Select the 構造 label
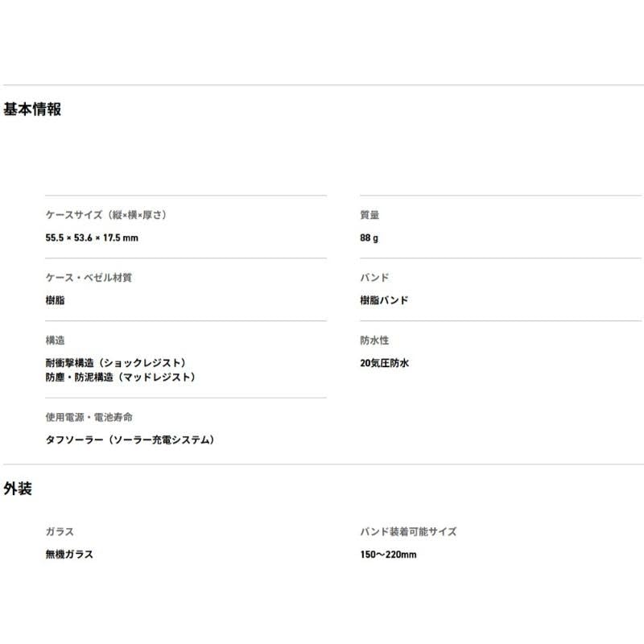Image resolution: width=644 pixels, height=644 pixels. [56, 341]
